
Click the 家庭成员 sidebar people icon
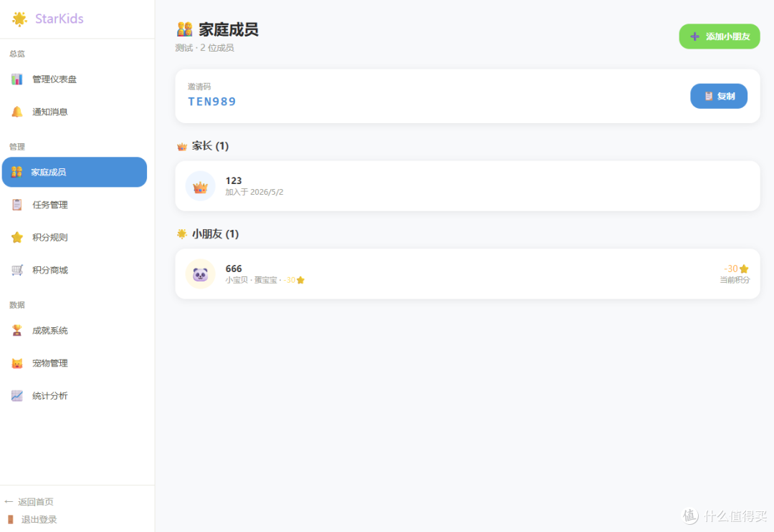pyautogui.click(x=16, y=172)
